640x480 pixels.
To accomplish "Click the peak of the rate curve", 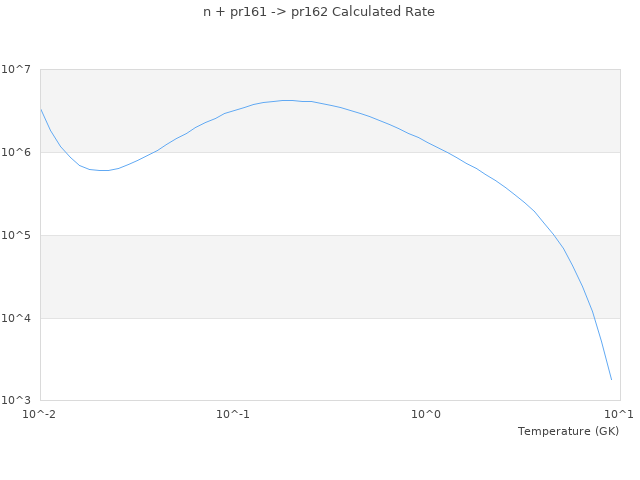I will 288,100.
